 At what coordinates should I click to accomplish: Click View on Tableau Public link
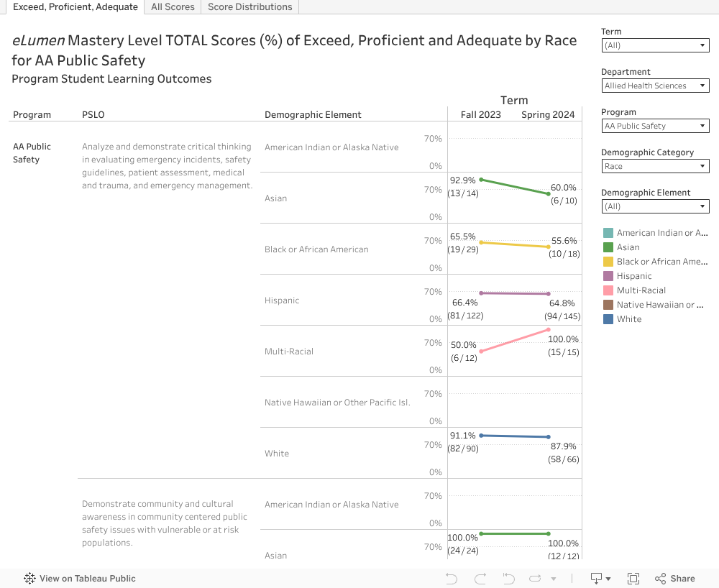point(87,579)
